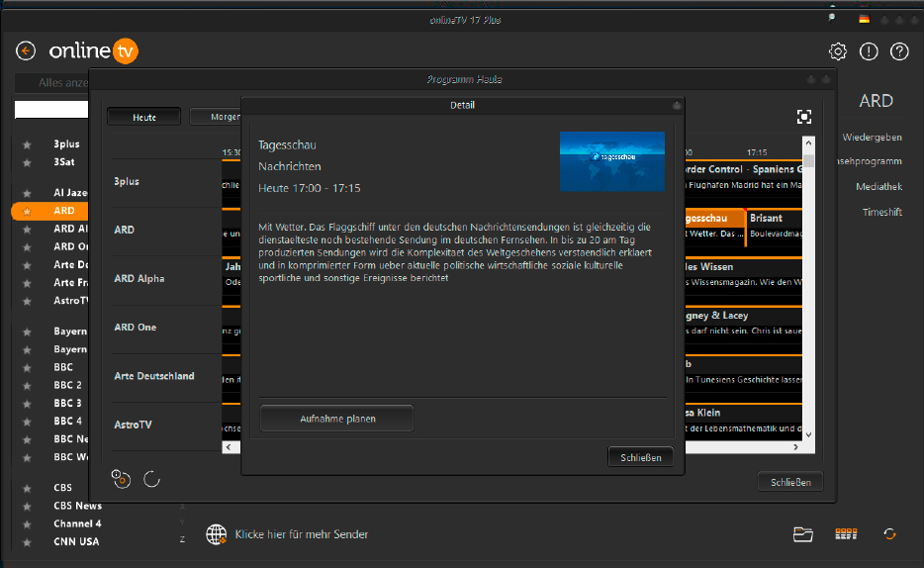The width and height of the screenshot is (924, 568).
Task: Click scroll down arrow of program guide
Action: pyautogui.click(x=808, y=434)
